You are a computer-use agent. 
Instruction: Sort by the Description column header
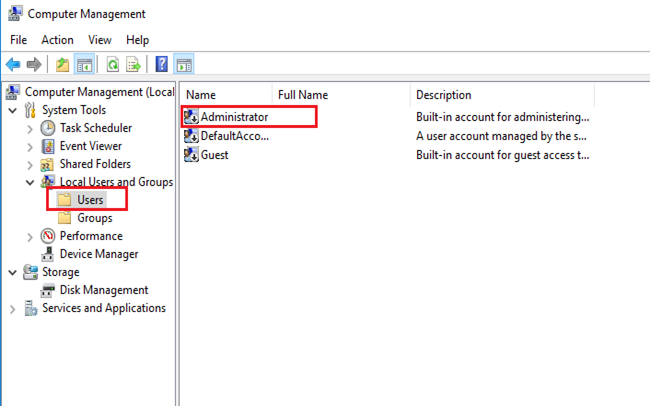click(502, 95)
